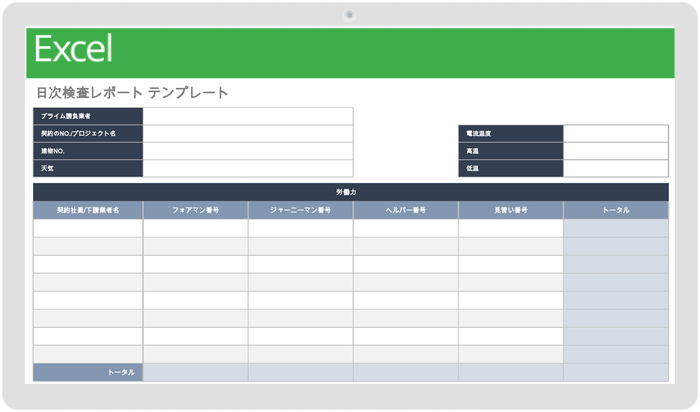This screenshot has height=412, width=700.
Task: Select the ジャーニーマン番号 column header
Action: coord(300,210)
